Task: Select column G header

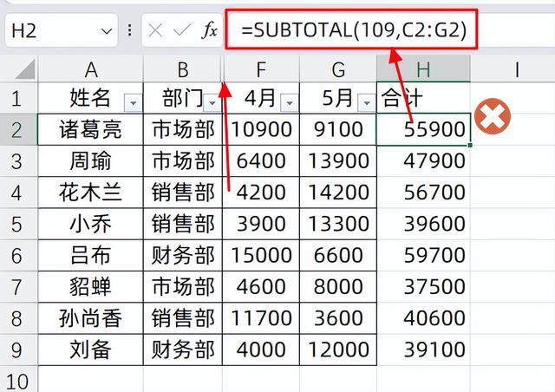Action: point(338,69)
